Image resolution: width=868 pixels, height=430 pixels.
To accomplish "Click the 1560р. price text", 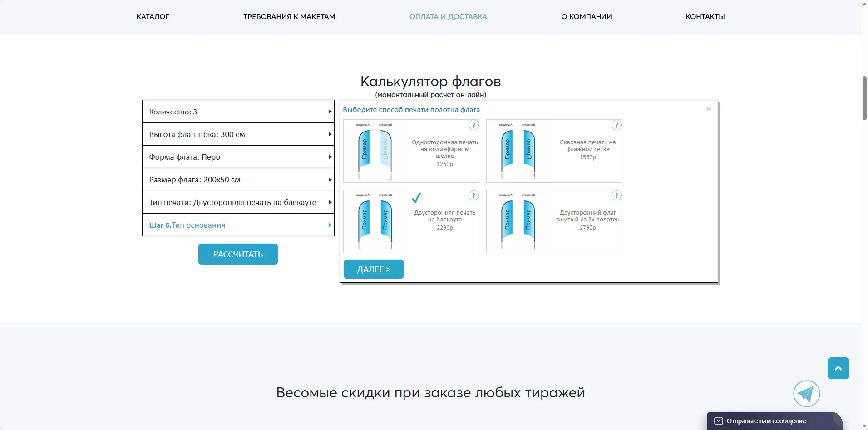I will [588, 157].
